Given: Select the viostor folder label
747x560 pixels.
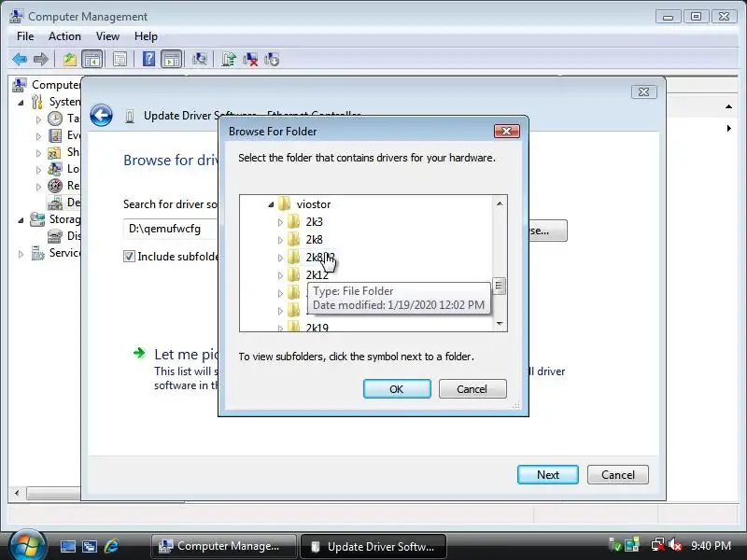Looking at the screenshot, I should coord(314,203).
